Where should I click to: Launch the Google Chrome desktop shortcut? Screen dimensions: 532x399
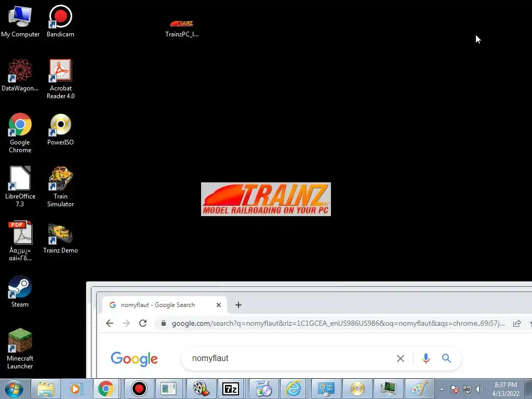point(20,133)
